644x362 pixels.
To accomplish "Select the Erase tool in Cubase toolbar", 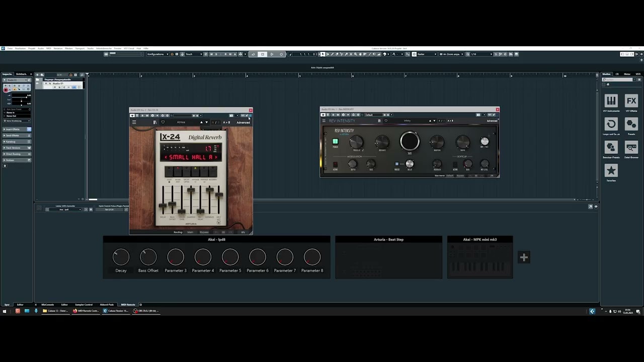I will [x=337, y=54].
